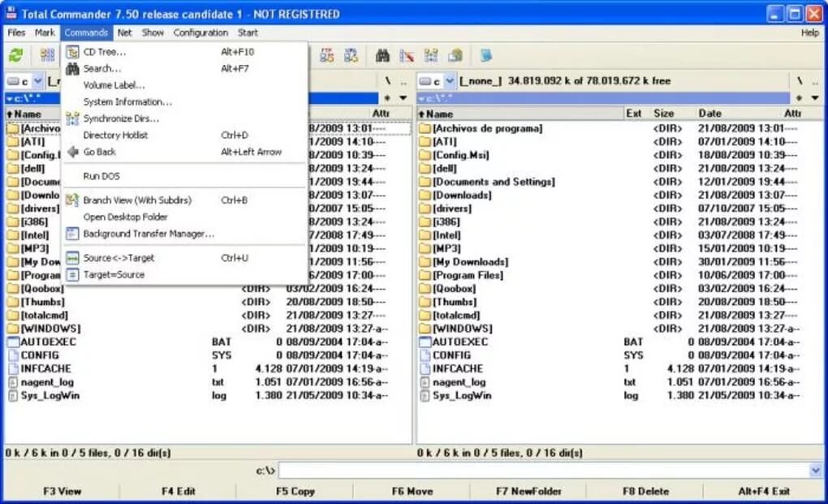Click the blue notepad toolbar icon
828x504 pixels.
coord(485,55)
